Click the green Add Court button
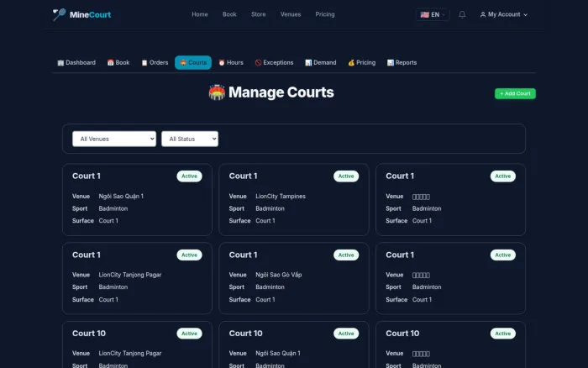Screen dimensions: 588x368 (x=515, y=93)
